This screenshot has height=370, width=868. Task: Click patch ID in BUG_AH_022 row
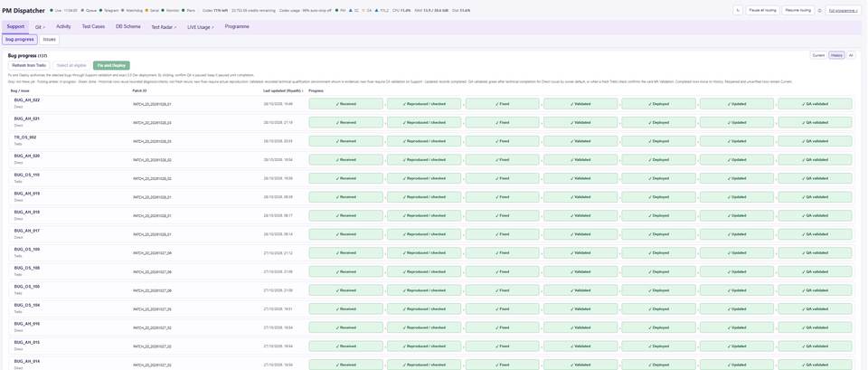pos(152,103)
